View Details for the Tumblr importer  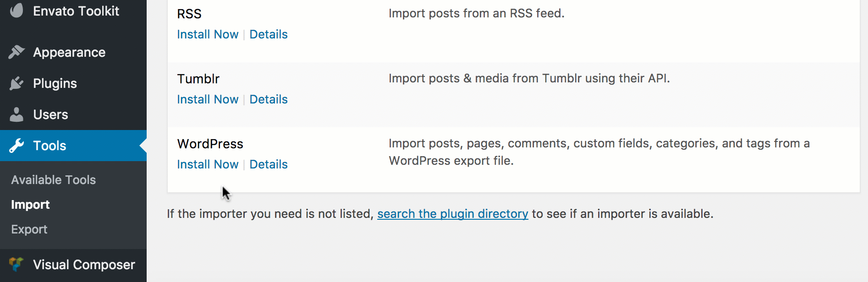point(269,99)
